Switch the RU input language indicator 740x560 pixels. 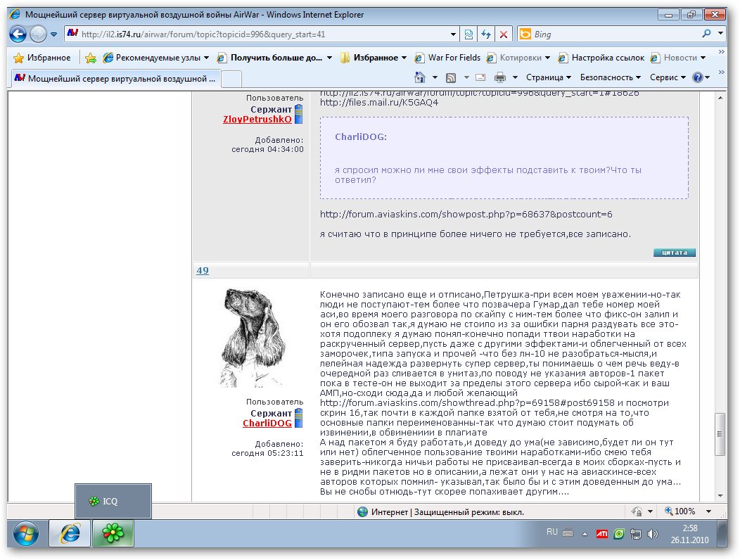pyautogui.click(x=551, y=532)
